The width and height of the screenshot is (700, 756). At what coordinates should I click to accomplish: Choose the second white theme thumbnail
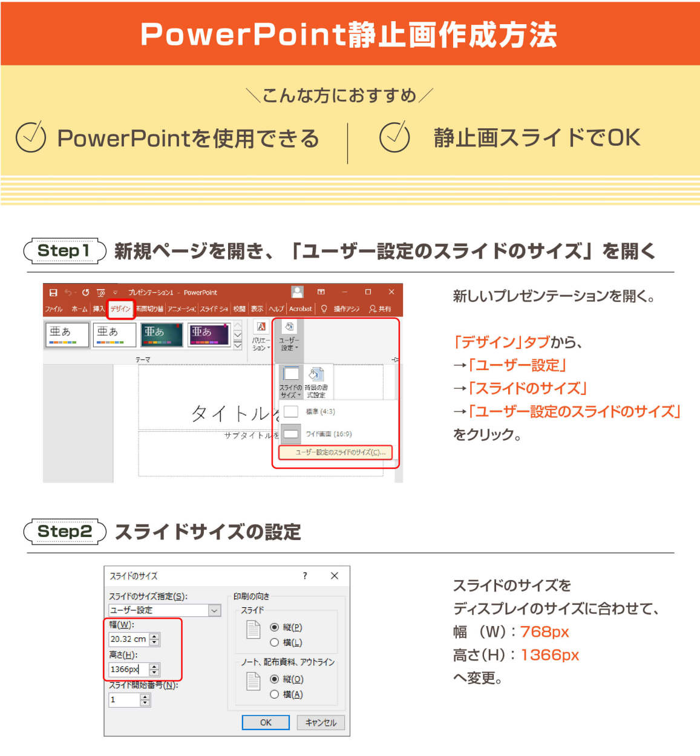[114, 334]
